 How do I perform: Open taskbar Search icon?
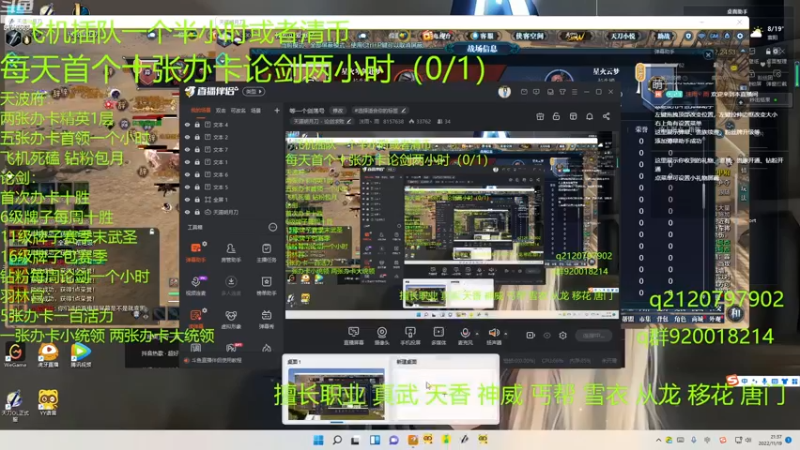pyautogui.click(x=337, y=440)
